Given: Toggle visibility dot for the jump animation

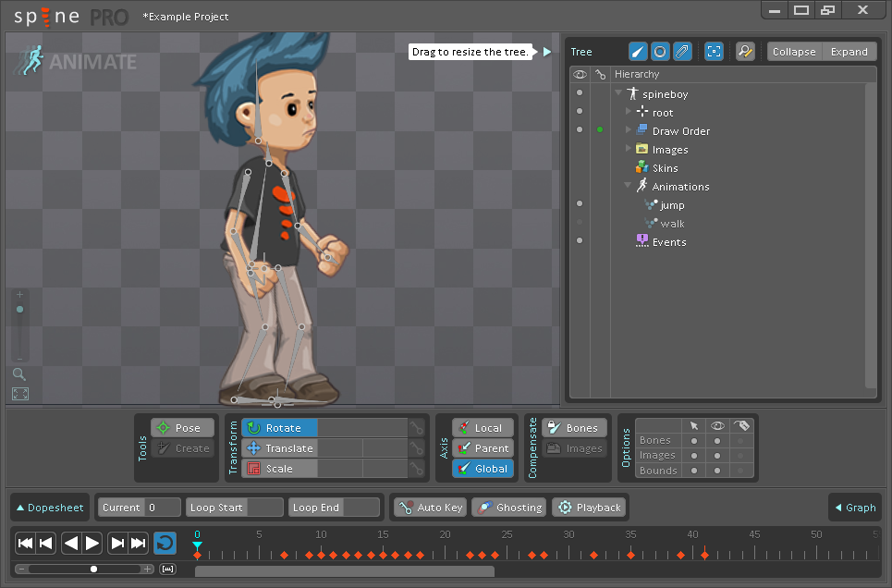Looking at the screenshot, I should tap(580, 203).
